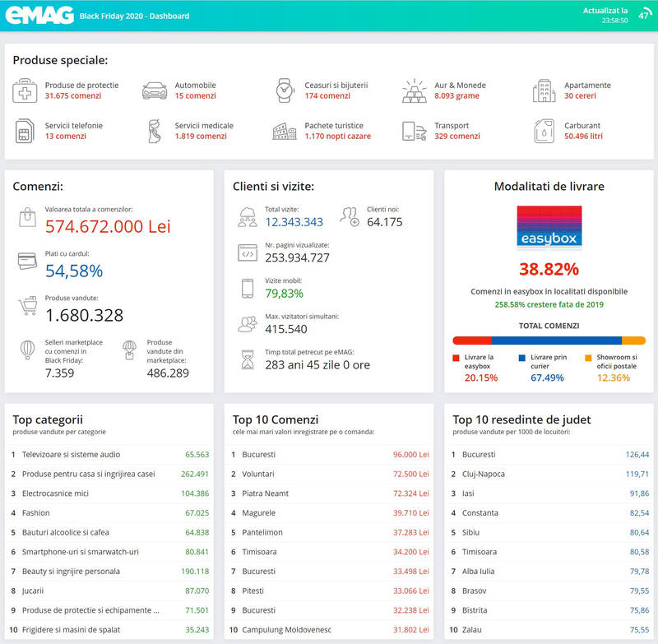Click the 283 ani 45 zile 0 ore value
This screenshot has height=644, width=658.
pos(317,364)
